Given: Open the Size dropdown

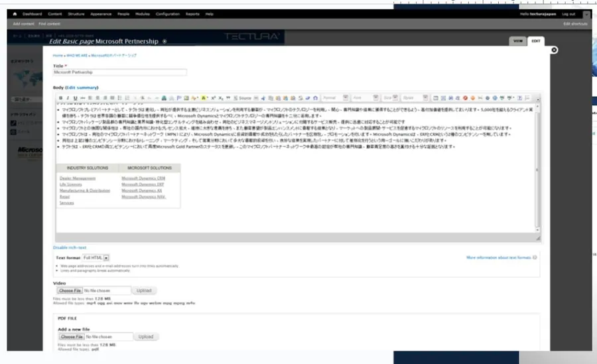Looking at the screenshot, I should [x=390, y=98].
